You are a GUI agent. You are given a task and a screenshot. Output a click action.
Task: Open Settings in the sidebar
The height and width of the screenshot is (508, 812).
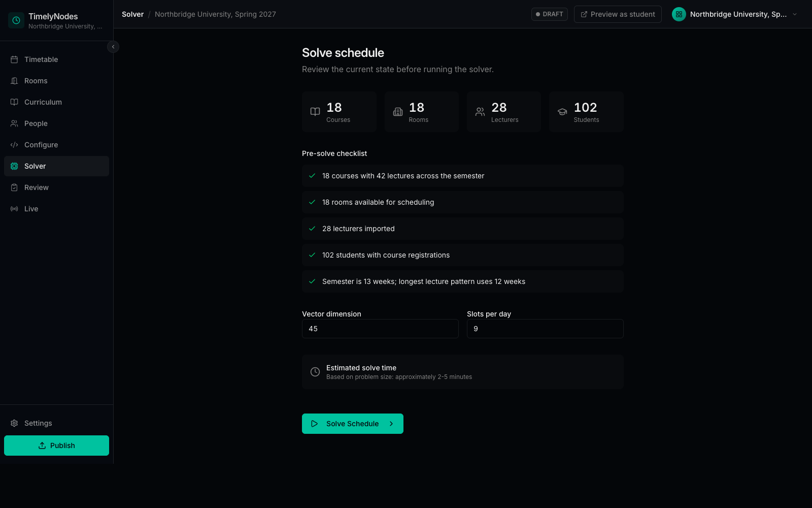56,423
